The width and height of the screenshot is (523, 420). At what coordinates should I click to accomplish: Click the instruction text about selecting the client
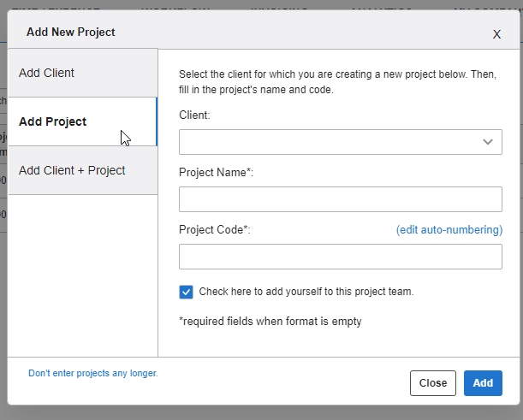click(x=337, y=82)
